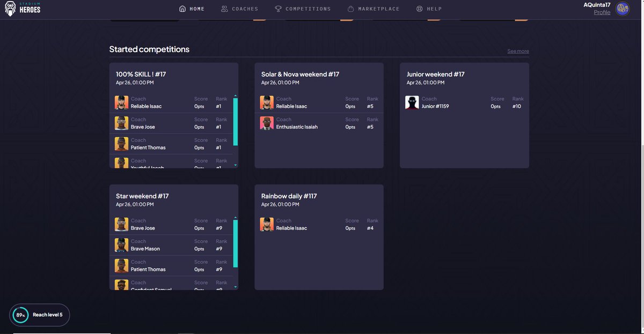Open the Home menu item
Viewport: 644px width, 334px height.
pos(192,9)
